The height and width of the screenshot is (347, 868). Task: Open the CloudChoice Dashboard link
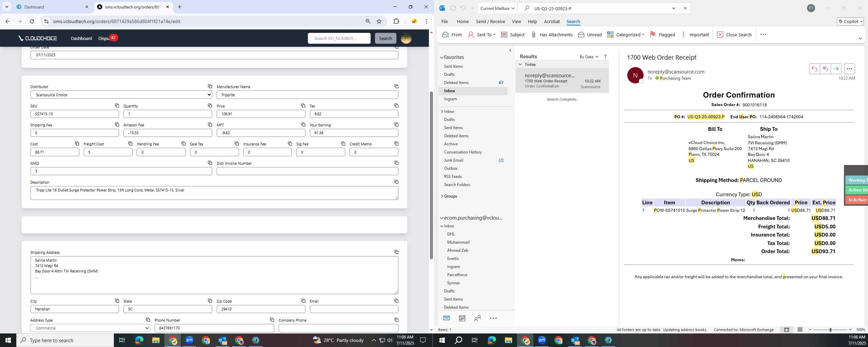pos(81,38)
